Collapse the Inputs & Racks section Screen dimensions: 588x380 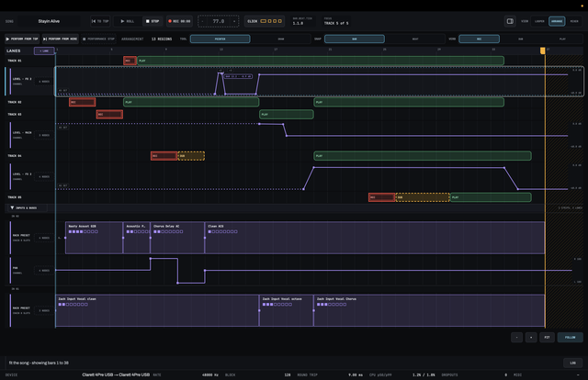click(27, 207)
